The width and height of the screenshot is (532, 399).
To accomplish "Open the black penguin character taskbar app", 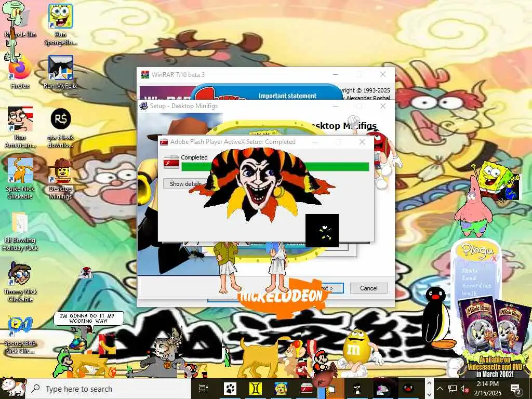I will [357, 389].
